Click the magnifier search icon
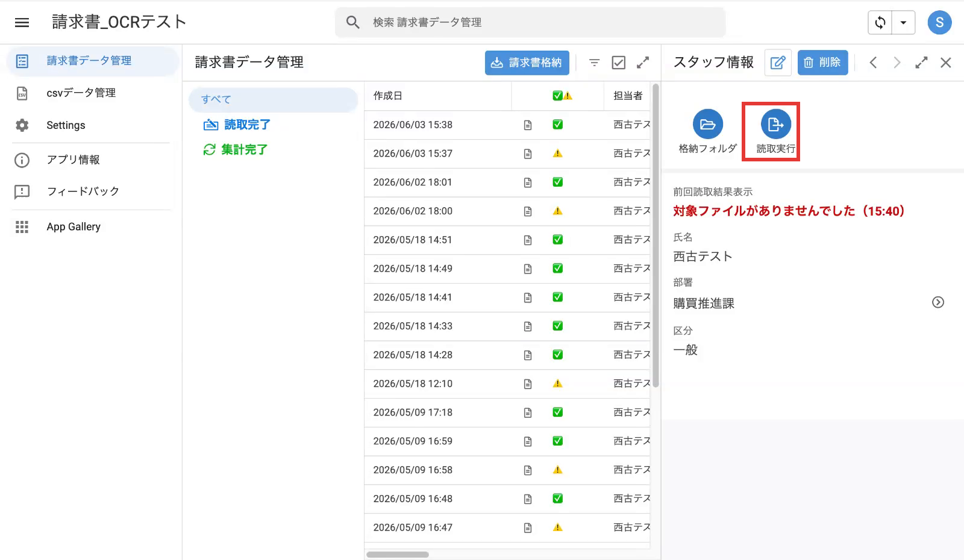 pyautogui.click(x=353, y=22)
